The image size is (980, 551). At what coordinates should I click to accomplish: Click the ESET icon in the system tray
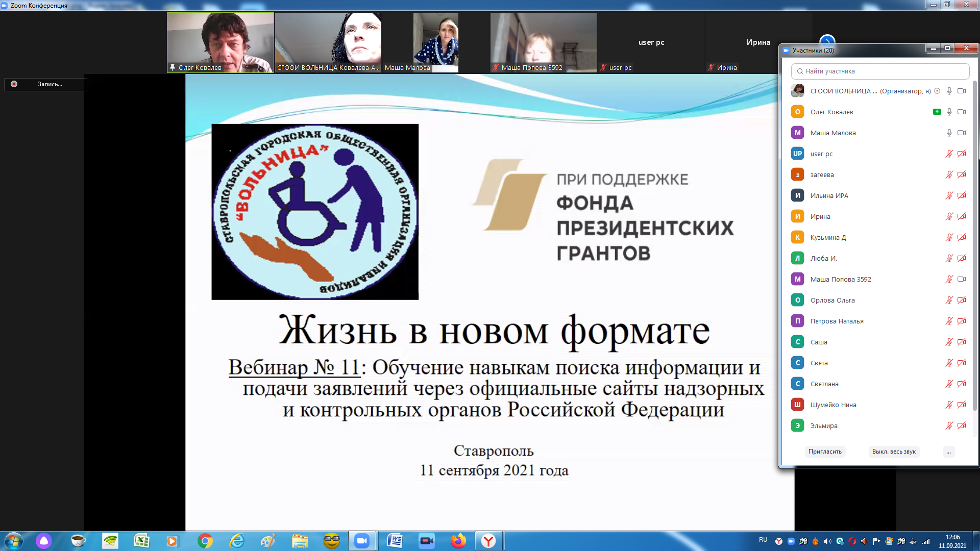click(x=840, y=541)
